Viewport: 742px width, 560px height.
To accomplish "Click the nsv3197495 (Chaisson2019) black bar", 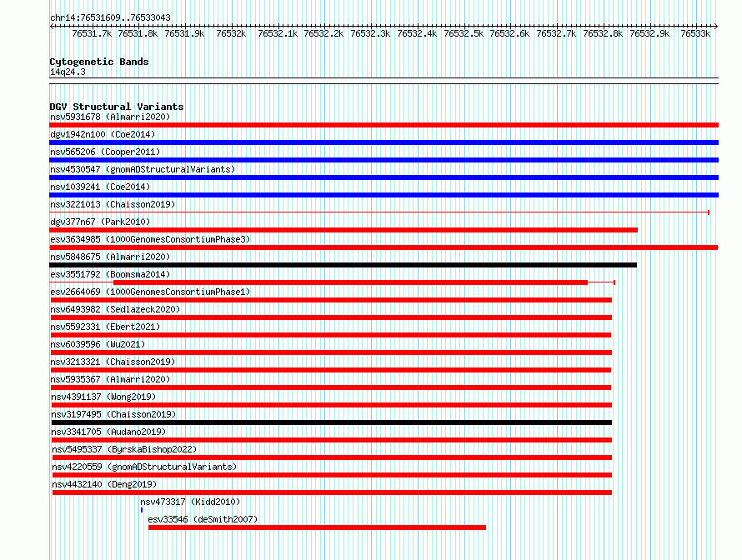I will (x=331, y=422).
